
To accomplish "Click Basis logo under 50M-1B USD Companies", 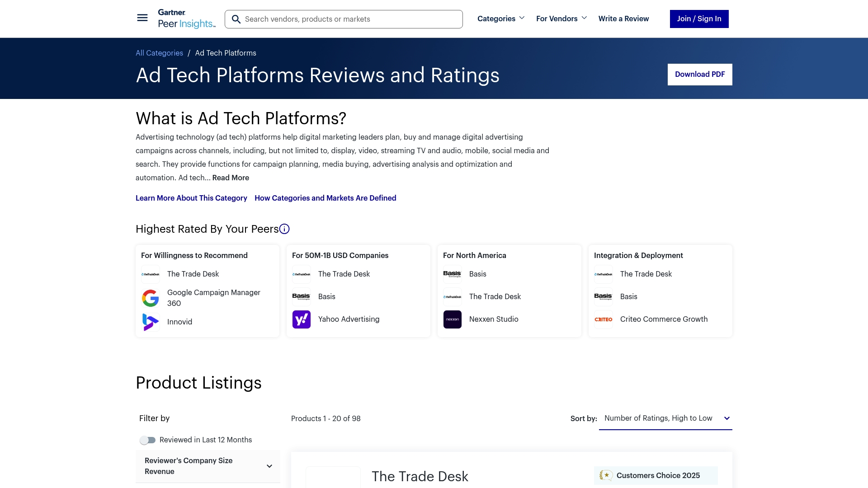I will pos(302,297).
